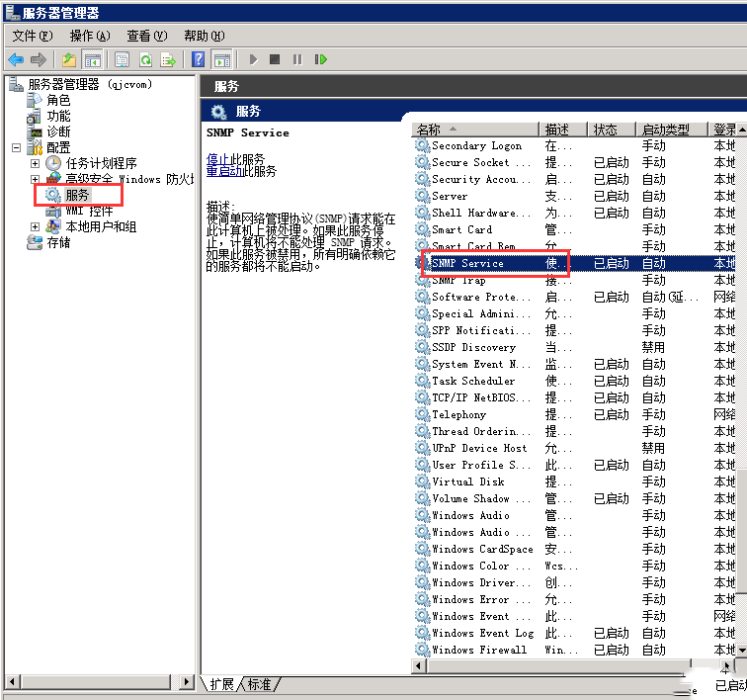Click the Export list toolbar icon
Viewport: 747px width, 700px height.
168,59
